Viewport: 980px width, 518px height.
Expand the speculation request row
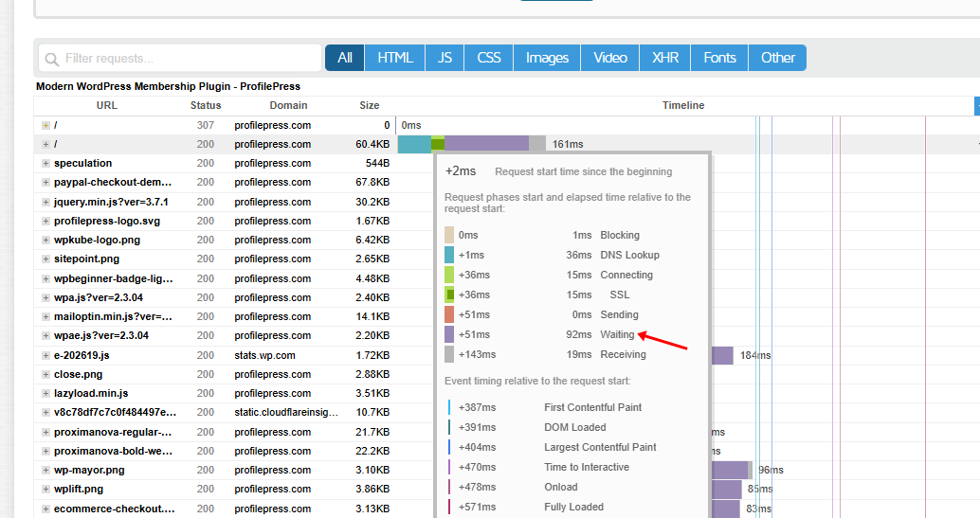[45, 163]
